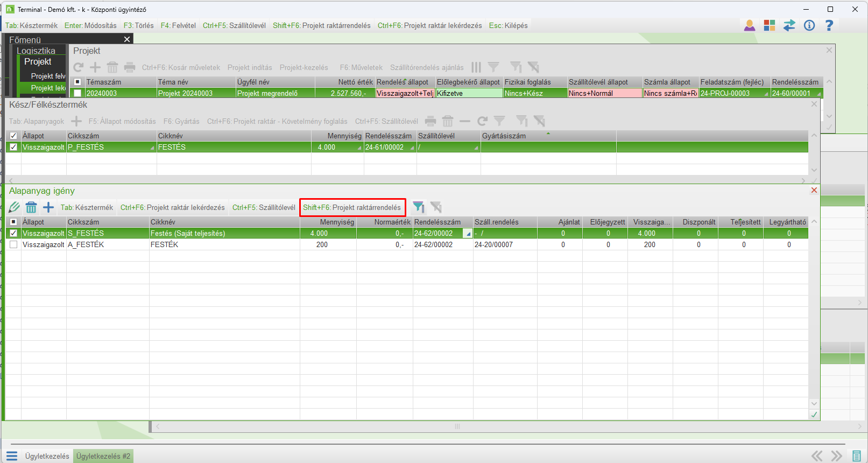Close the Alapanyag igény panel
Viewport: 868px width, 463px height.
click(814, 190)
